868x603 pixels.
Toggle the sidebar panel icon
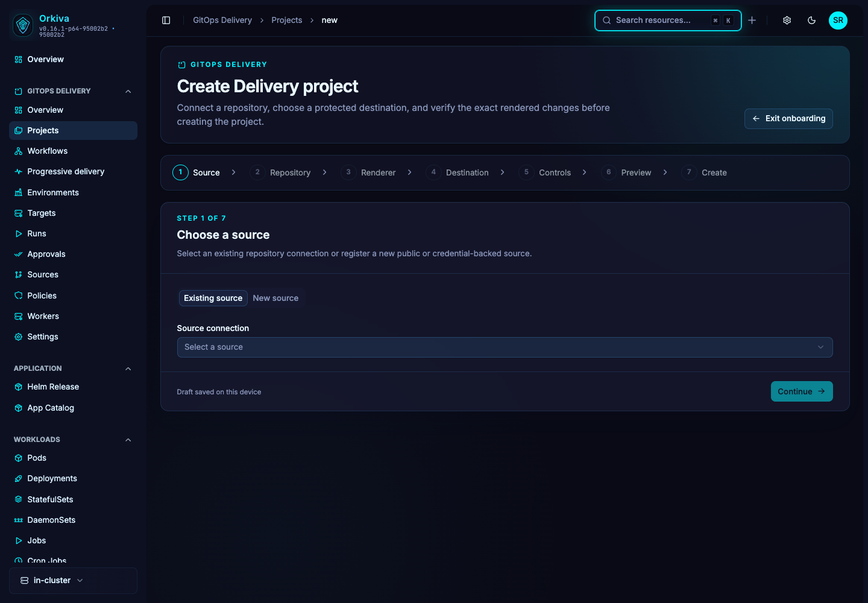click(166, 21)
